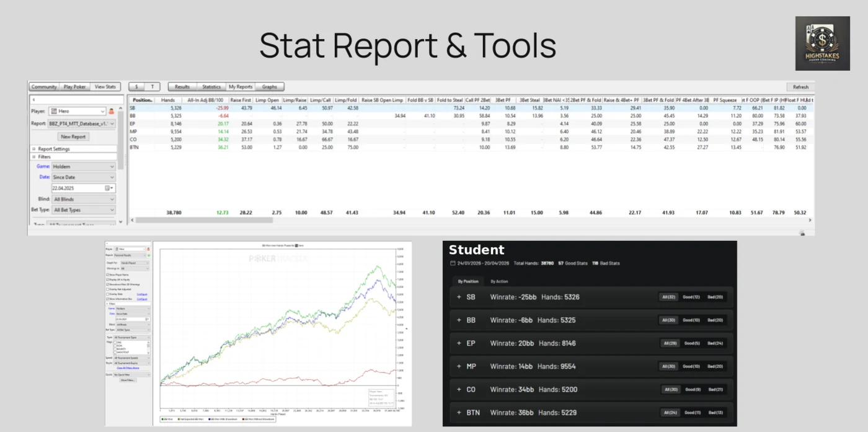
Task: Click Configure link beside Show Information Box
Action: tap(142, 299)
